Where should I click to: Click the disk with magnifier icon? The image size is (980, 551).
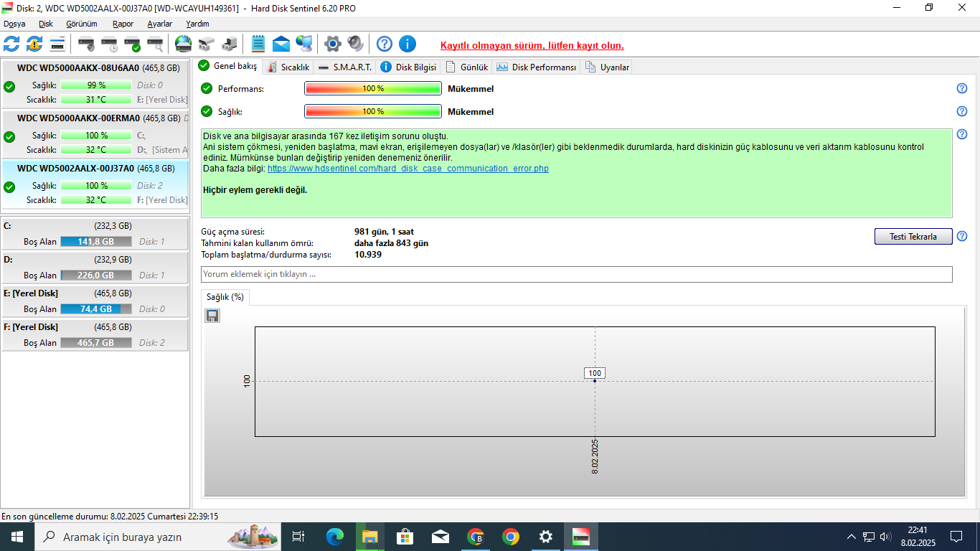click(155, 44)
